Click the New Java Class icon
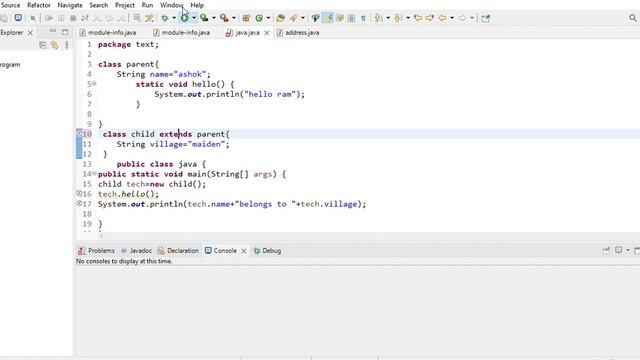 259,18
